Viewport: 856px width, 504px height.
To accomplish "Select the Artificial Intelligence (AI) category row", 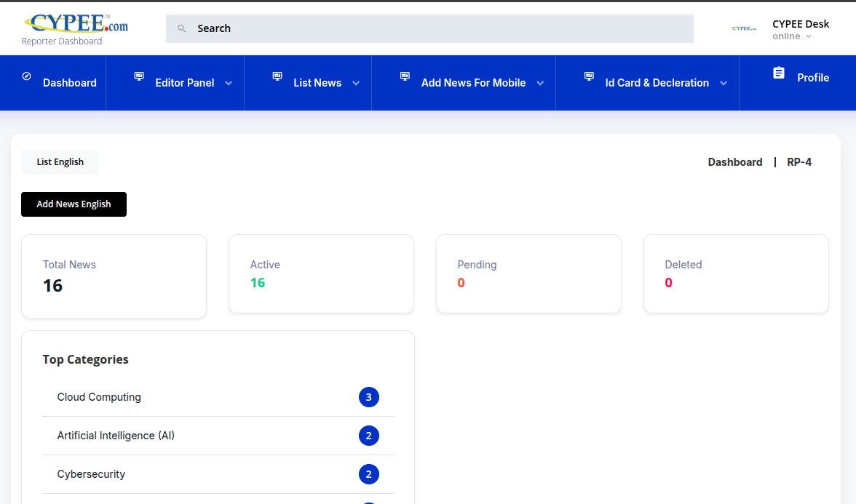I will pos(218,436).
